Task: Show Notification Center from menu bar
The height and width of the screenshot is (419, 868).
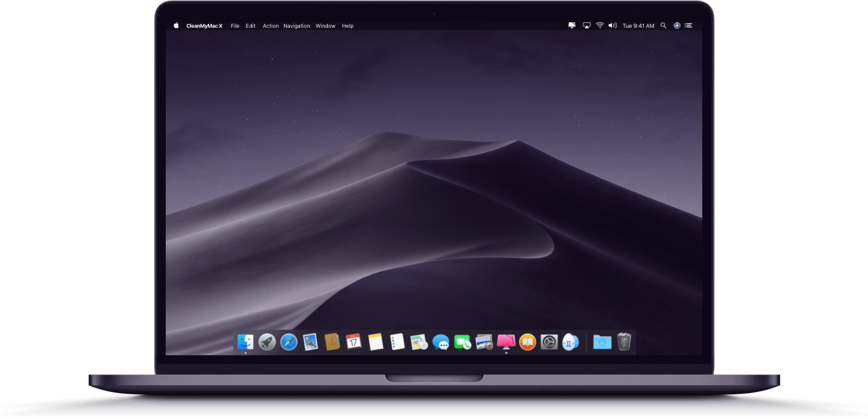Action: pyautogui.click(x=688, y=26)
